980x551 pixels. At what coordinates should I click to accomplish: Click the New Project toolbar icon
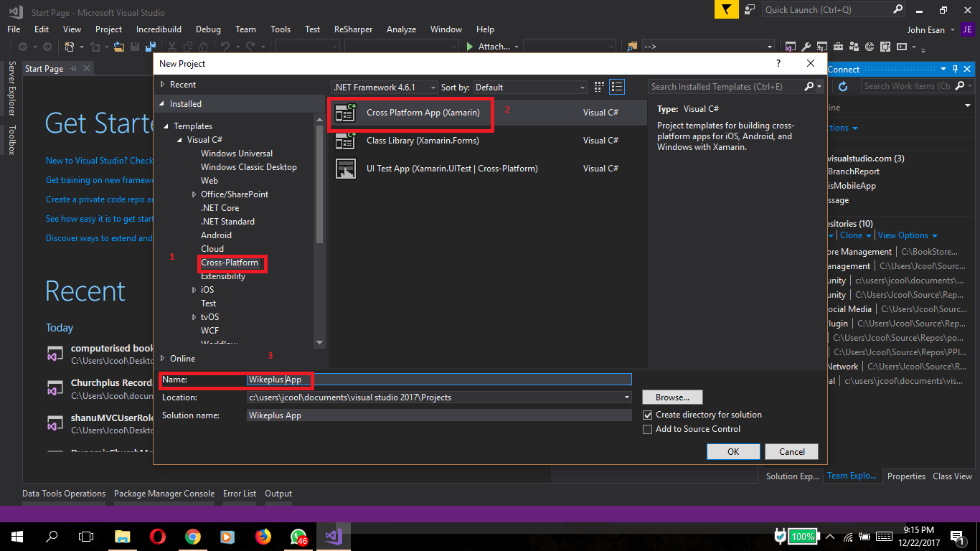(70, 47)
